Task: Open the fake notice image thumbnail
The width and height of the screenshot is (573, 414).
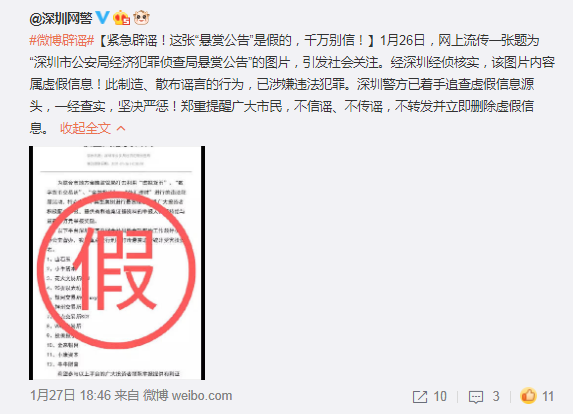Action: pos(117,263)
